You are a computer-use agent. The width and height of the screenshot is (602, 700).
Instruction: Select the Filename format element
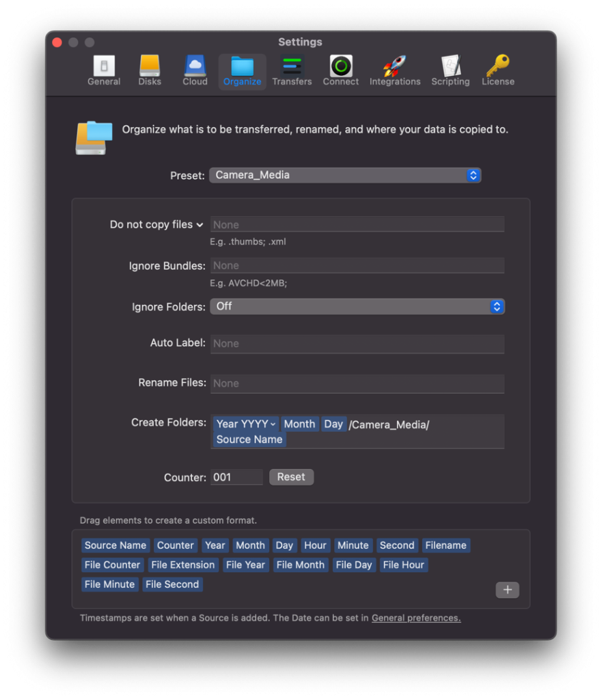[446, 545]
